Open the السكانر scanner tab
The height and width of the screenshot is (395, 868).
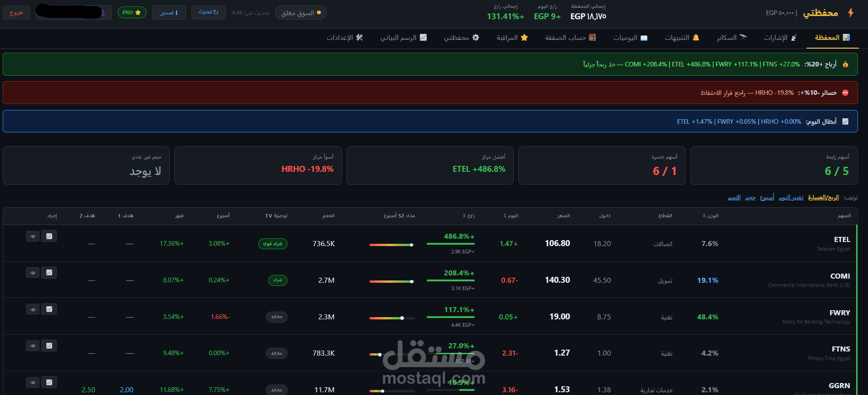(732, 38)
